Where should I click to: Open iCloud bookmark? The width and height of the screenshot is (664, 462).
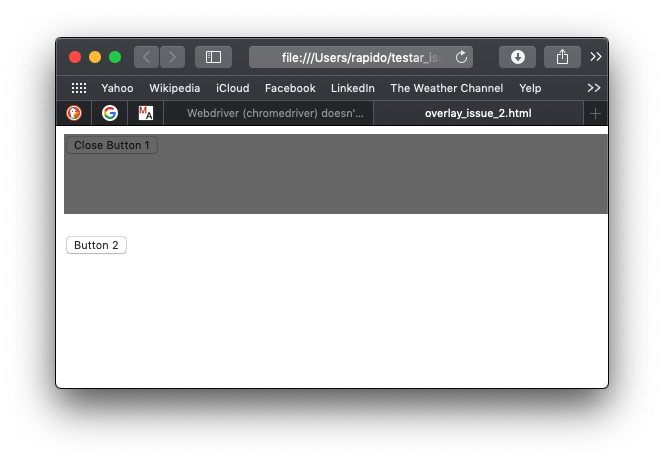[232, 88]
